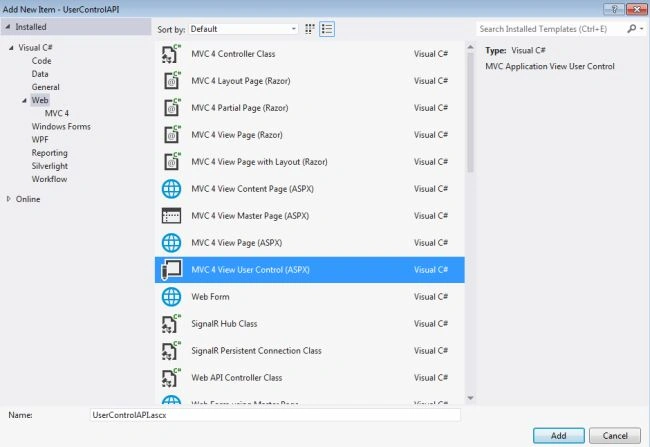Select the Data category
Image resolution: width=650 pixels, height=447 pixels.
click(x=40, y=74)
